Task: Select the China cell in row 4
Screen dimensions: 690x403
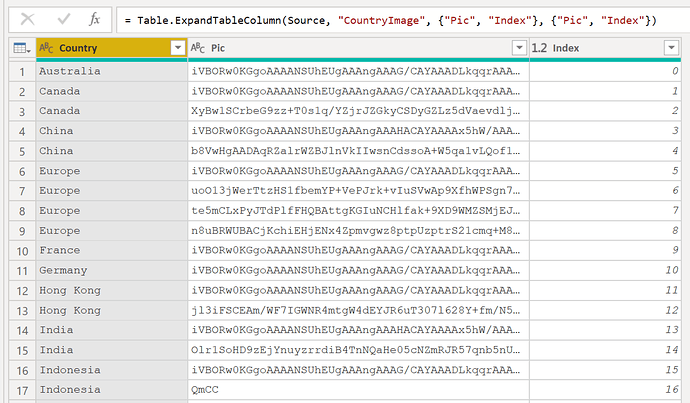Action: [112, 131]
